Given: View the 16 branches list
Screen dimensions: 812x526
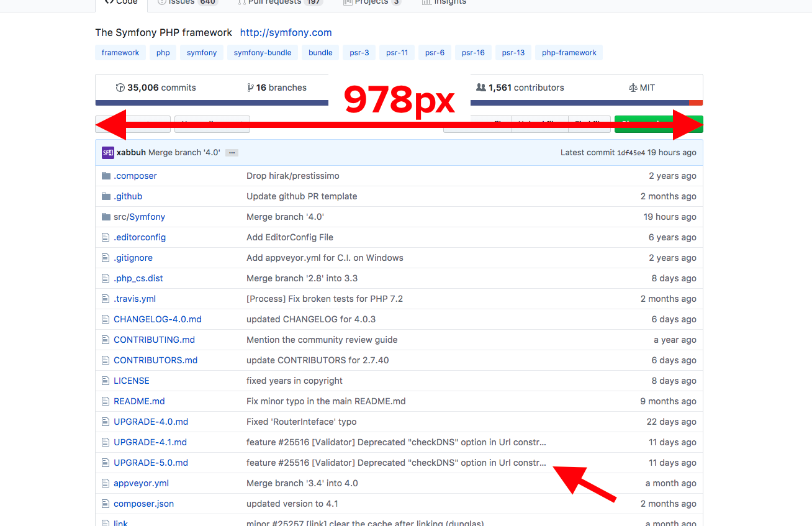Looking at the screenshot, I should tap(277, 88).
